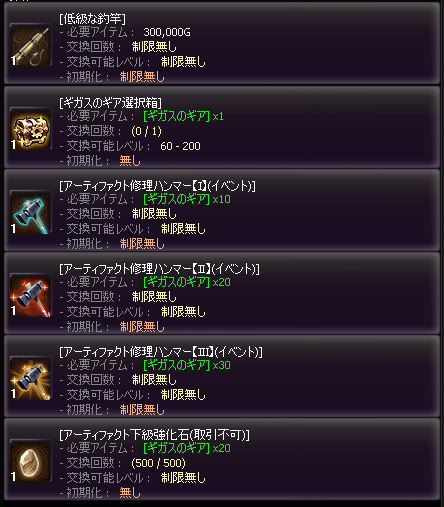Viewport: 444px width, 507px height.
Task: Select the ギガスのギア選択箱 treasure chest icon
Action: 30,129
